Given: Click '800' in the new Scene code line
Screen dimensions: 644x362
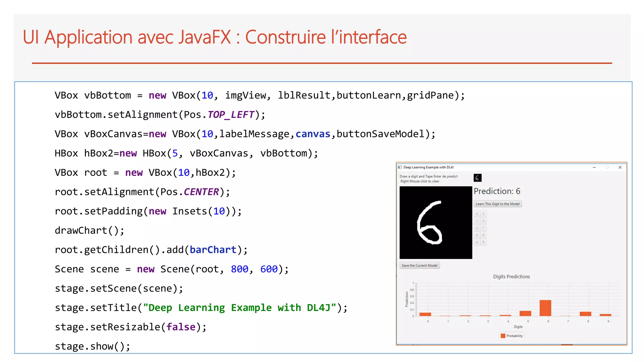Looking at the screenshot, I should [x=240, y=269].
